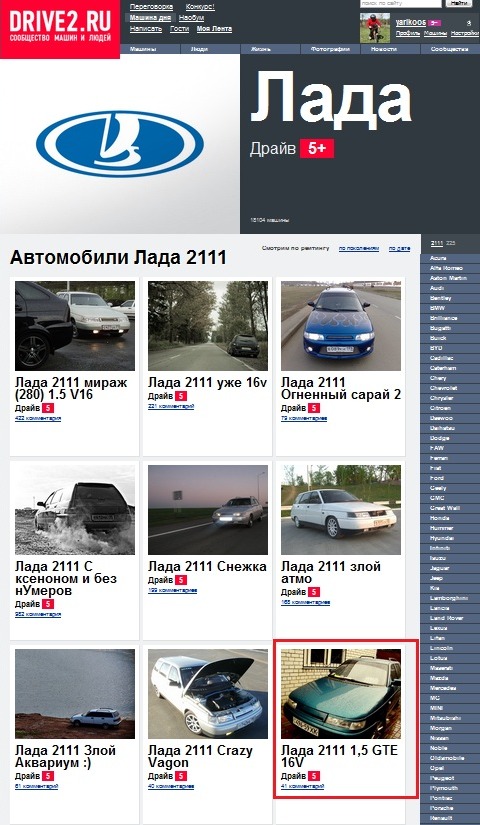Click drive badge 5 under Злой Аквариум

pyautogui.click(x=48, y=776)
